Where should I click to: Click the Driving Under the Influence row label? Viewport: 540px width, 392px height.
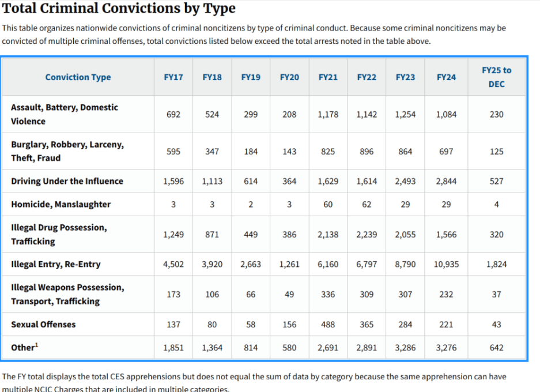point(67,181)
